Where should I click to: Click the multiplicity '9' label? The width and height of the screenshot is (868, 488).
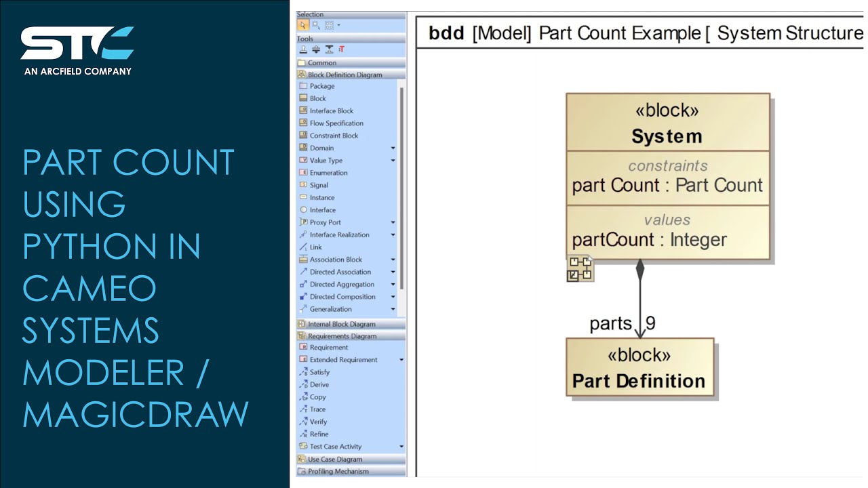click(x=650, y=323)
